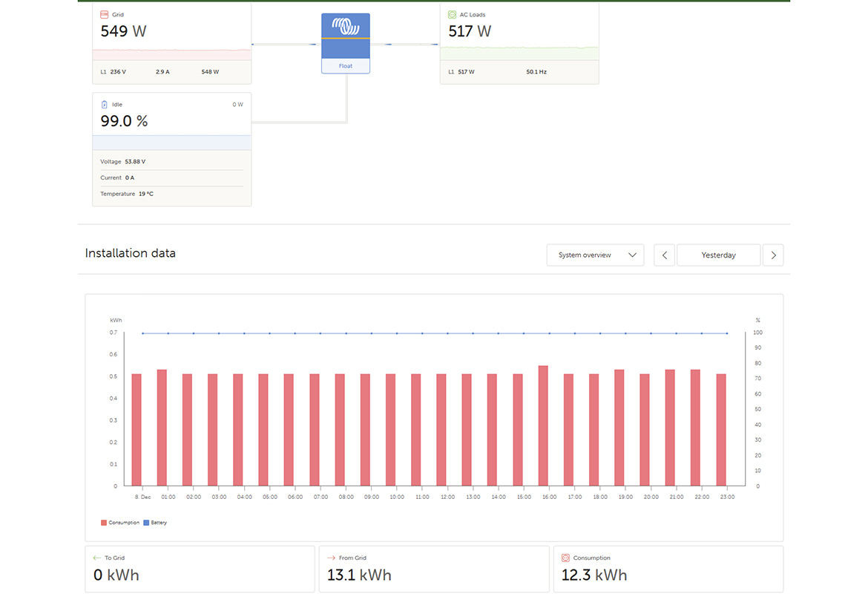Click the AC Loads 517 W reading

(x=470, y=31)
